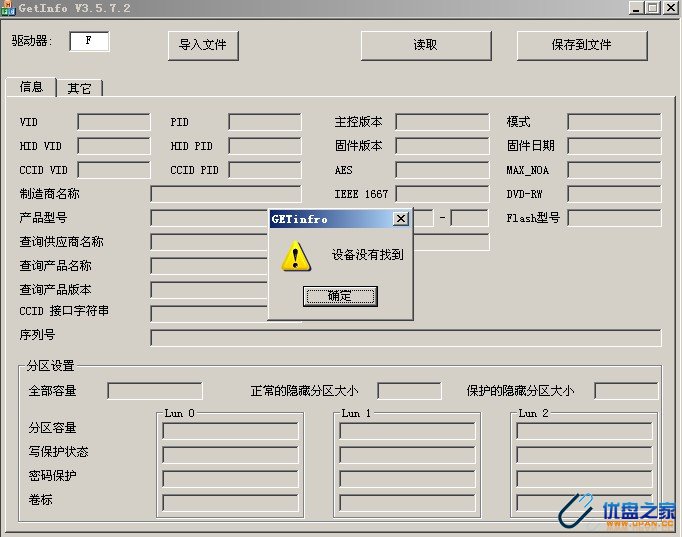Screen dimensions: 682x537
Task: Click the VID field
Action: coord(114,122)
